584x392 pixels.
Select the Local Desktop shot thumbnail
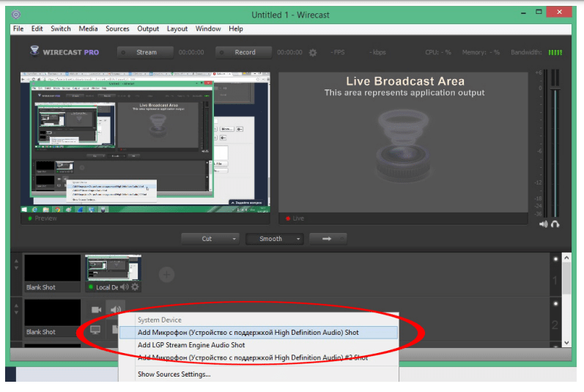(114, 268)
